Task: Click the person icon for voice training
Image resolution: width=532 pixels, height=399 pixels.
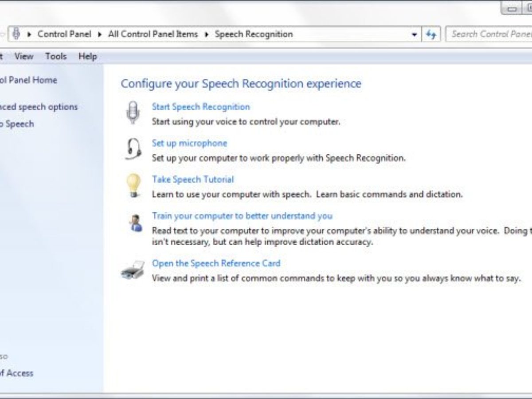Action: [x=136, y=223]
